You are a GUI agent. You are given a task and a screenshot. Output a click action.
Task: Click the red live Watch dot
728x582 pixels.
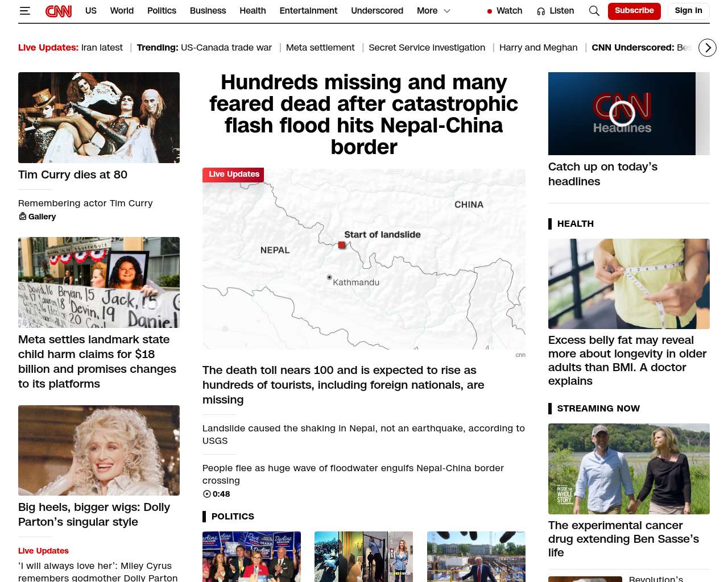point(490,11)
